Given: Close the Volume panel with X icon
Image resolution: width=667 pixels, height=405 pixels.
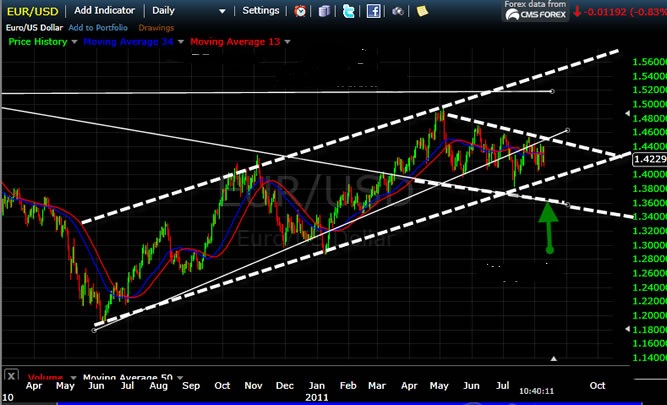Looking at the screenshot, I should tap(11, 377).
